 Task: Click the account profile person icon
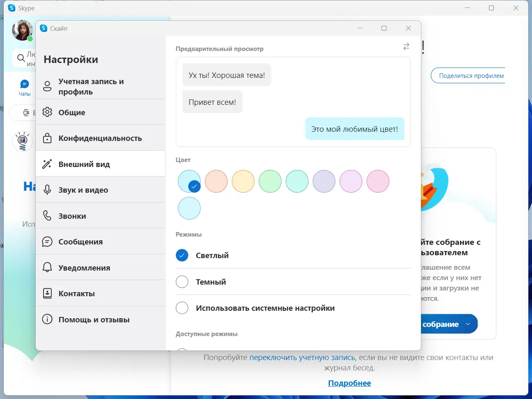(47, 86)
